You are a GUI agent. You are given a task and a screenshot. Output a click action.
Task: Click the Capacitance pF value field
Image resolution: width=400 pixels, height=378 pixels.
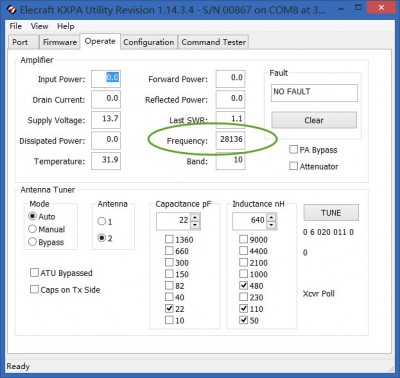(x=173, y=221)
